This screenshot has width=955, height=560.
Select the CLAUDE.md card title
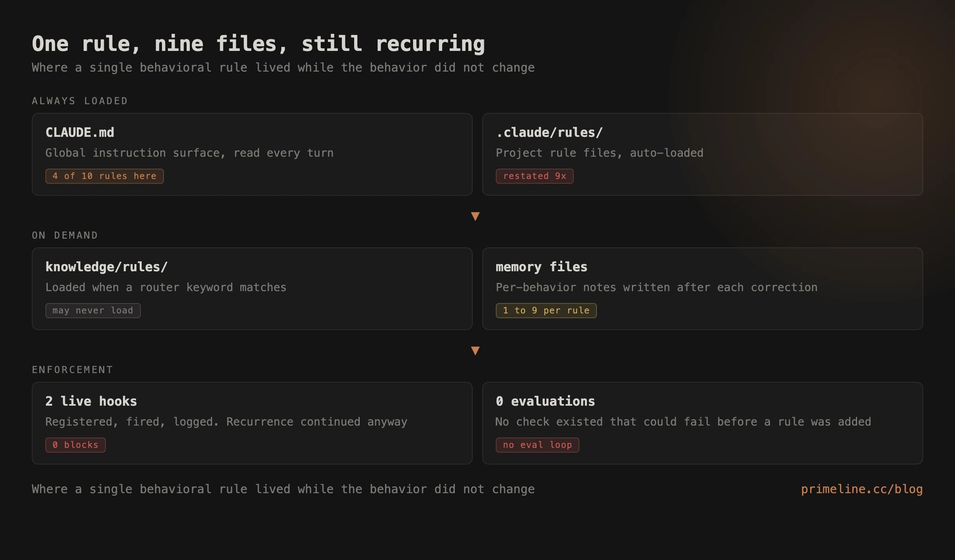[80, 132]
